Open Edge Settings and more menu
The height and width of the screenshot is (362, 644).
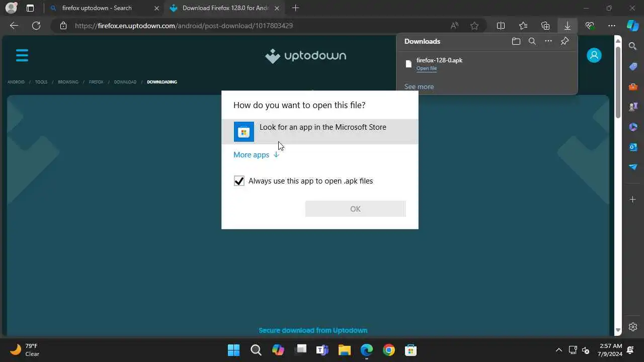coord(612,26)
